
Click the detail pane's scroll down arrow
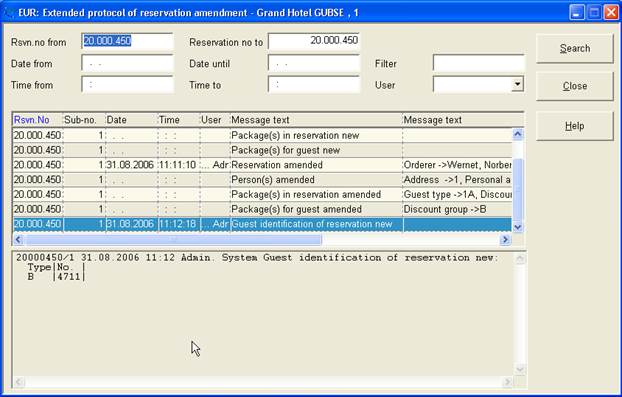pyautogui.click(x=520, y=370)
